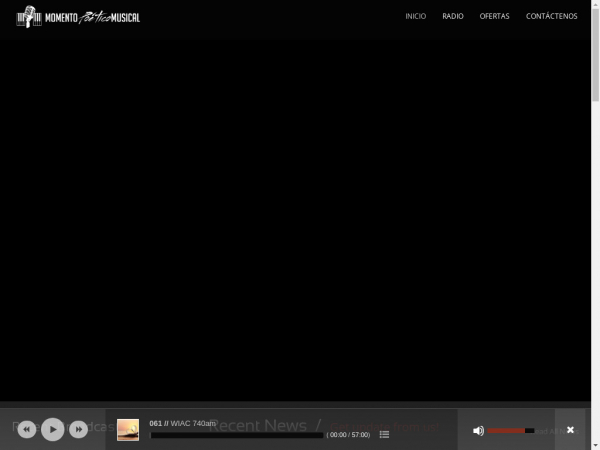Viewport: 600px width, 450px height.
Task: Open the OFERTAS page
Action: point(494,16)
